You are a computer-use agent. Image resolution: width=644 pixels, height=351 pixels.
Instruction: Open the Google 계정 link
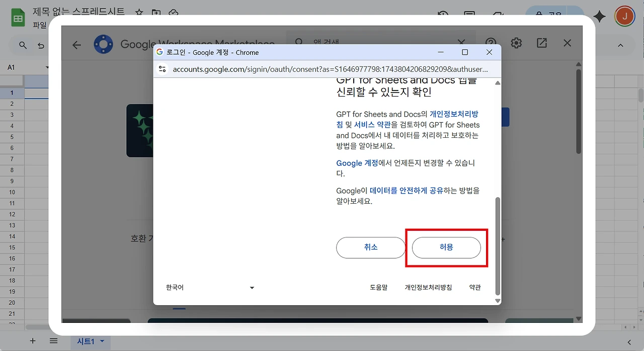click(357, 163)
